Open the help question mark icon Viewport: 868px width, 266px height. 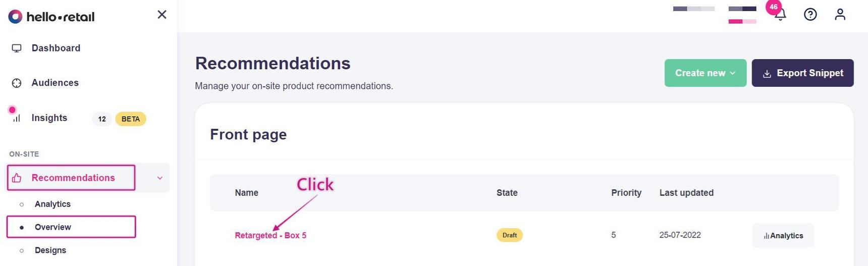coord(810,15)
